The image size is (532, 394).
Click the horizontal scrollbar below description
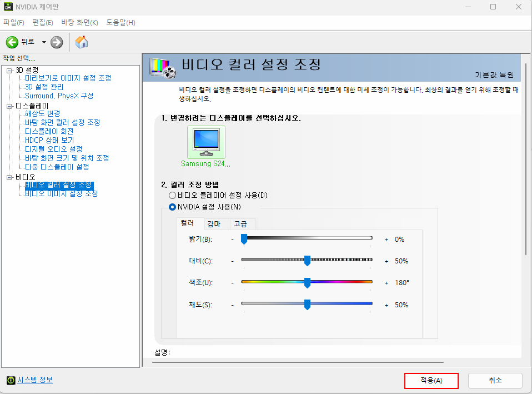click(298, 362)
